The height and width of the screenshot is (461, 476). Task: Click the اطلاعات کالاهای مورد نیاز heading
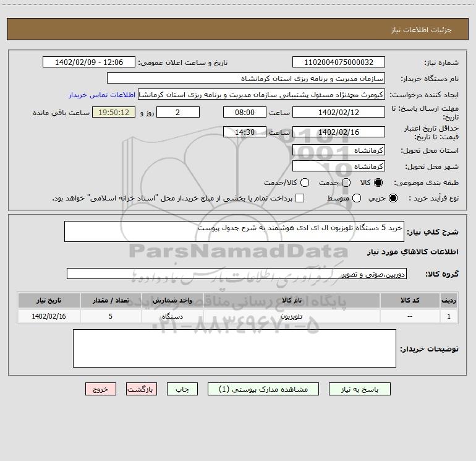point(413,252)
